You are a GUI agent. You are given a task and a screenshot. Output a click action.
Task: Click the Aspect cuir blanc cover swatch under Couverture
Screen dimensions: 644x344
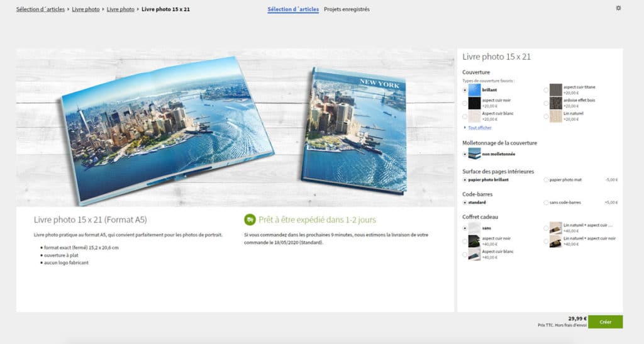click(x=474, y=116)
